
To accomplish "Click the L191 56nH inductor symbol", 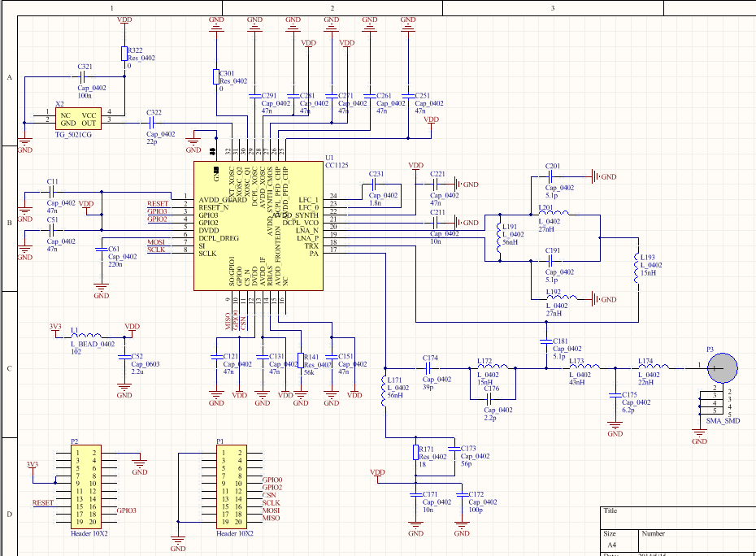I will coord(499,237).
